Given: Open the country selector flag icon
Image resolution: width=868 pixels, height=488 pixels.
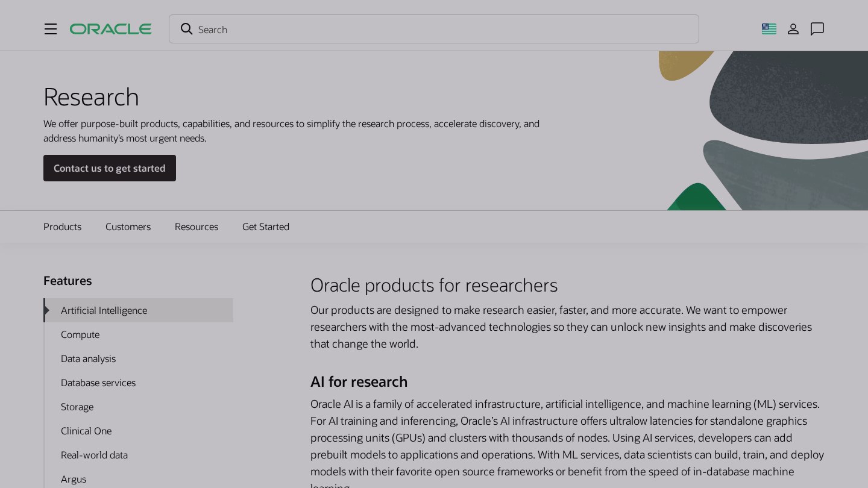Looking at the screenshot, I should tap(769, 29).
